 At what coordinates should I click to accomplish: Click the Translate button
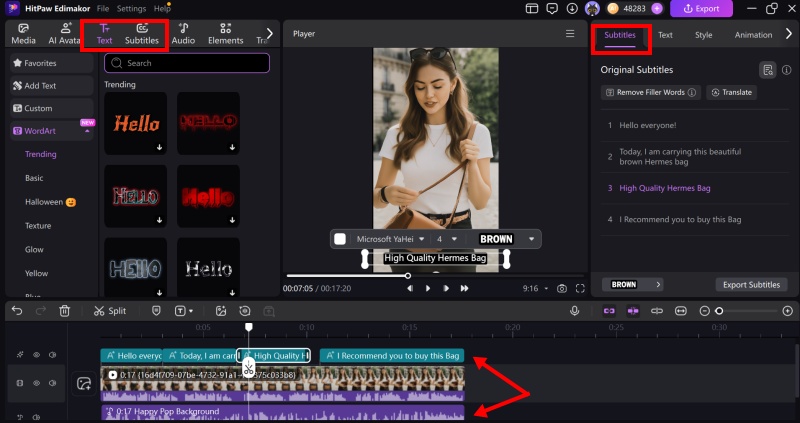point(732,92)
